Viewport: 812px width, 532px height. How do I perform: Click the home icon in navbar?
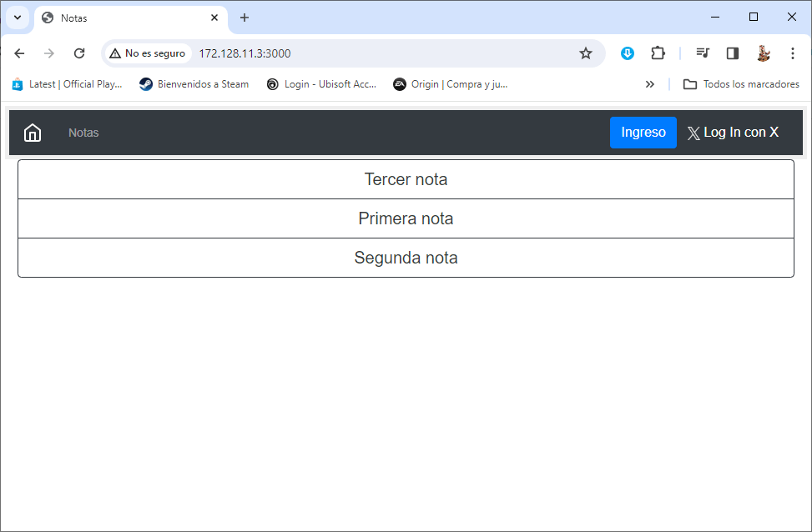click(x=33, y=133)
